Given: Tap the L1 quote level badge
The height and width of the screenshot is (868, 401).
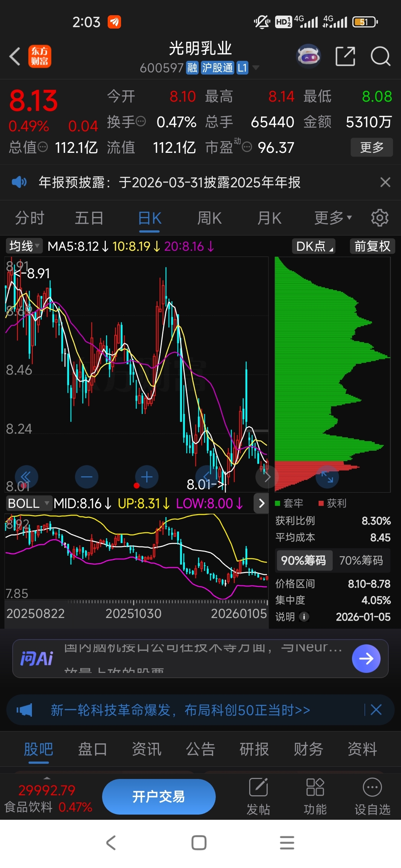Looking at the screenshot, I should 242,68.
